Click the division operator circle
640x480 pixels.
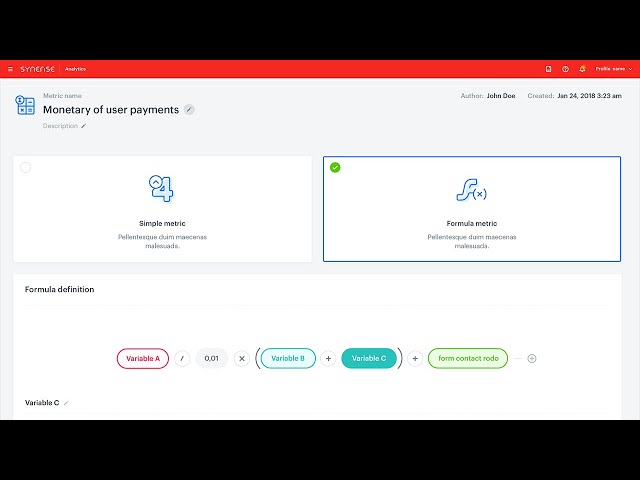point(182,358)
